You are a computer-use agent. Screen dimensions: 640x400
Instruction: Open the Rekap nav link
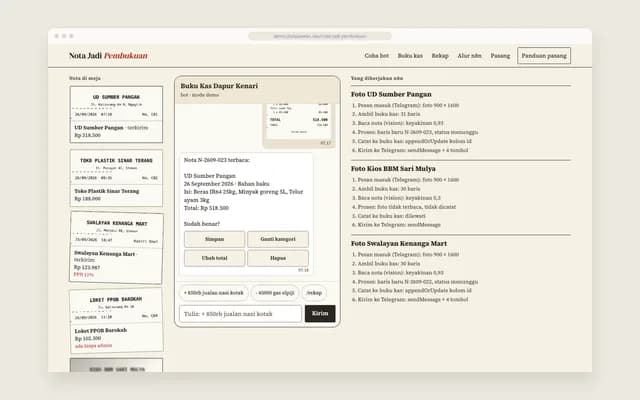[x=440, y=56]
